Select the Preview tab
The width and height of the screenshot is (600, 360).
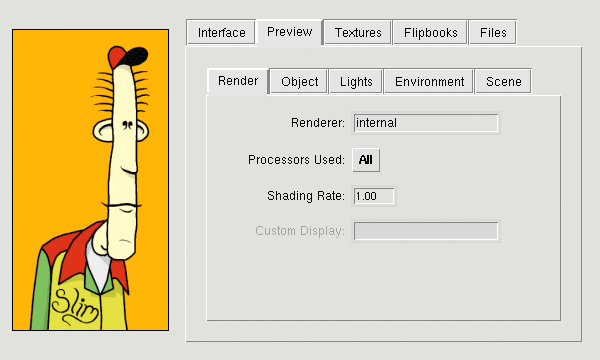pos(290,32)
